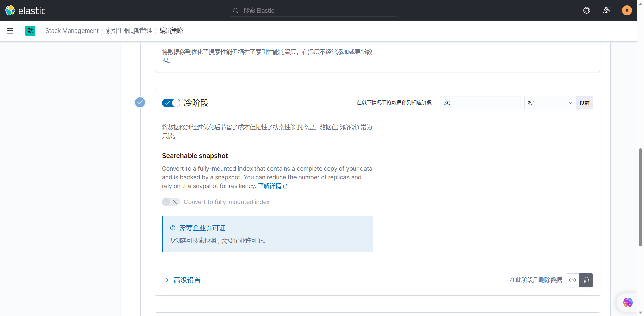Go to 索引生命周期管理 breadcrumb
Image resolution: width=644 pixels, height=316 pixels.
click(x=129, y=31)
